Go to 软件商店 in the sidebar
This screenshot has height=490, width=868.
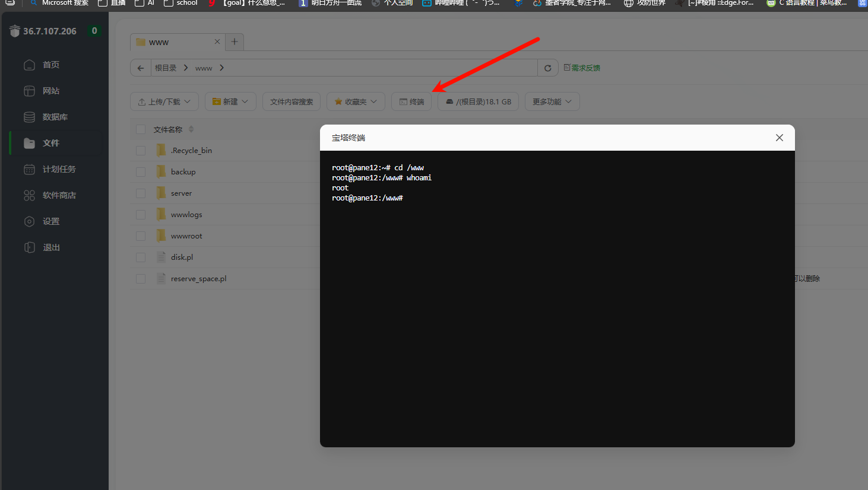point(59,195)
